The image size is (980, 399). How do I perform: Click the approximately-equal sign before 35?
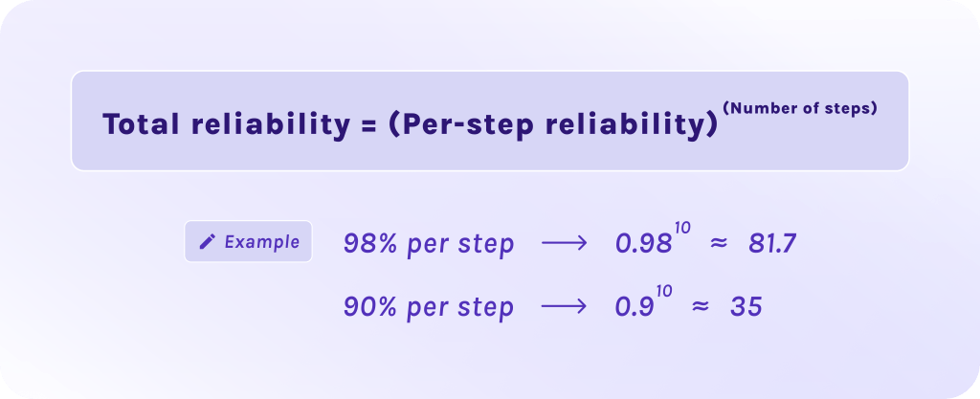(x=702, y=308)
